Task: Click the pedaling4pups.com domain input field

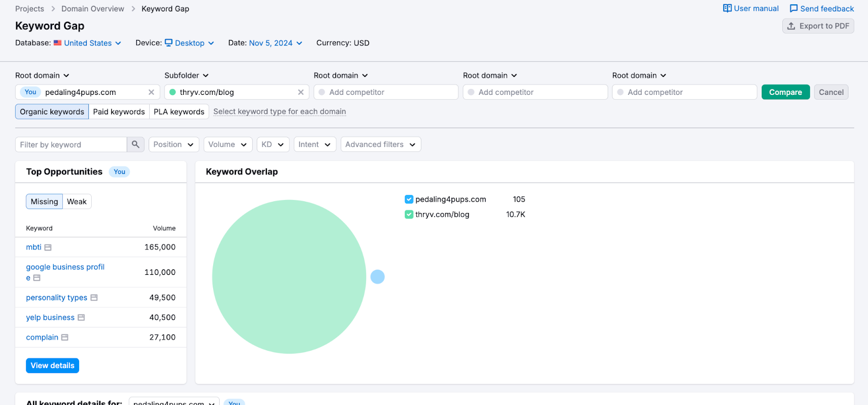Action: click(x=88, y=92)
